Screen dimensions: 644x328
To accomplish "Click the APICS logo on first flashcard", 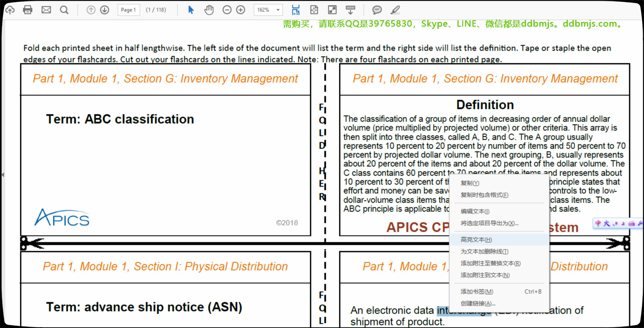I will 62,217.
